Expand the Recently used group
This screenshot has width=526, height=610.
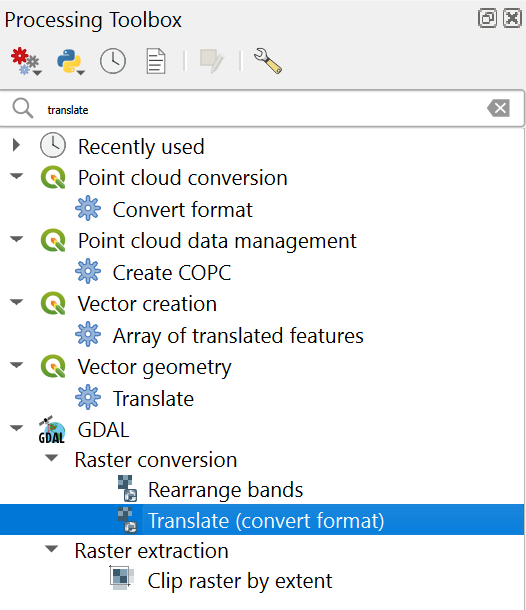[16, 145]
